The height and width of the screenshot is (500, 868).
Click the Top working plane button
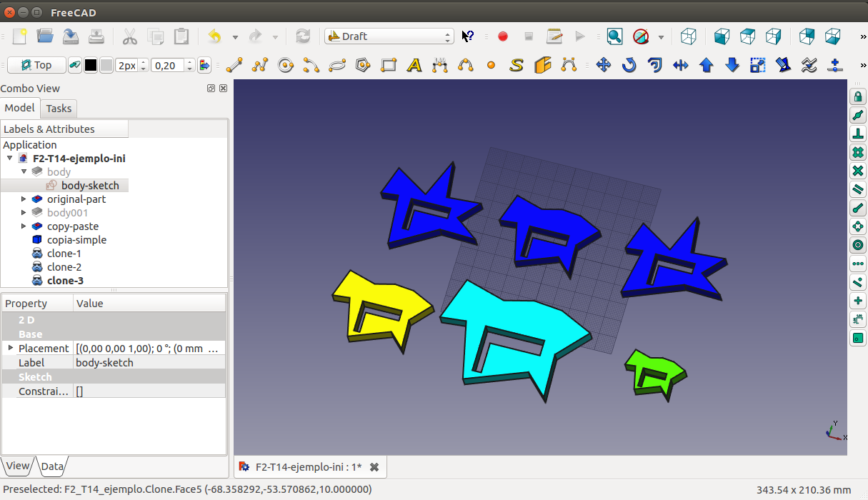coord(36,66)
